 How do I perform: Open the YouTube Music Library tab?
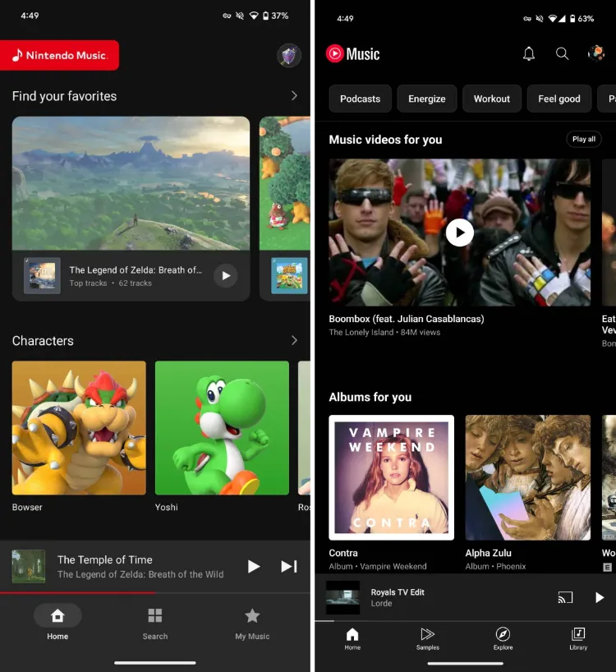click(578, 637)
